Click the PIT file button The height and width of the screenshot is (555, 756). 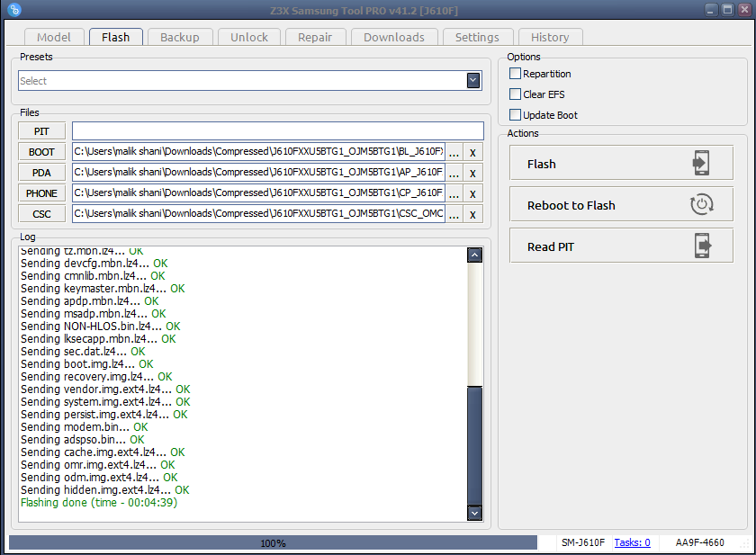coord(42,131)
